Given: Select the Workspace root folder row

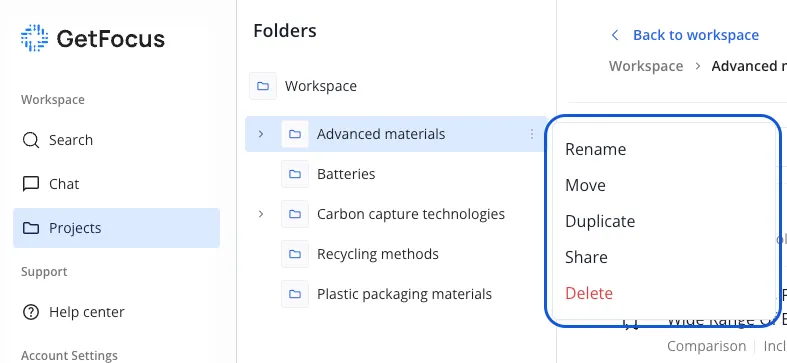Looking at the screenshot, I should tap(396, 86).
